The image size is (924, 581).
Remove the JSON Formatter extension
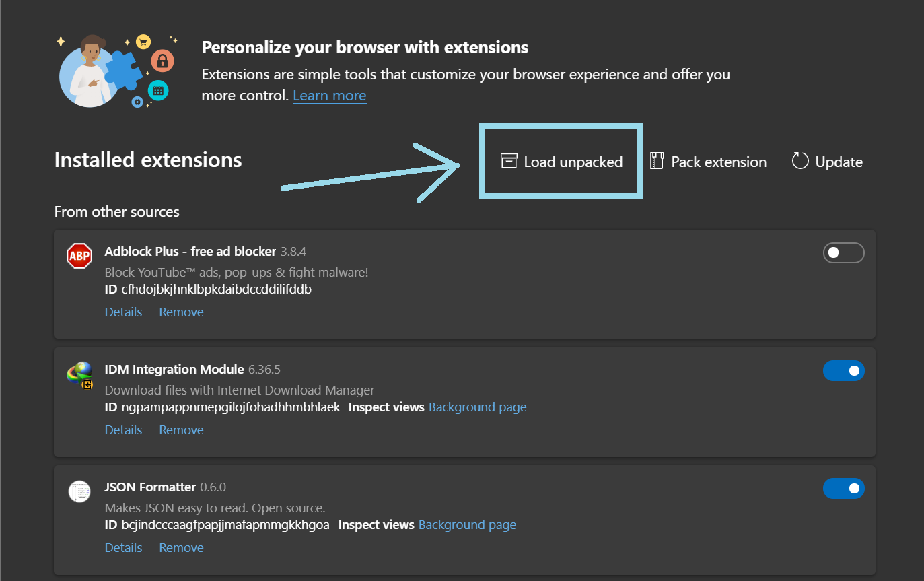181,548
